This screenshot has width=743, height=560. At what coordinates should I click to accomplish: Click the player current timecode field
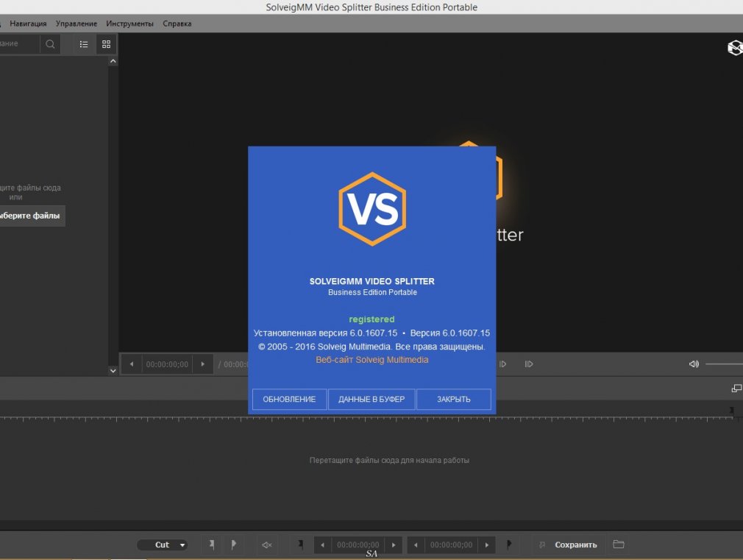167,364
